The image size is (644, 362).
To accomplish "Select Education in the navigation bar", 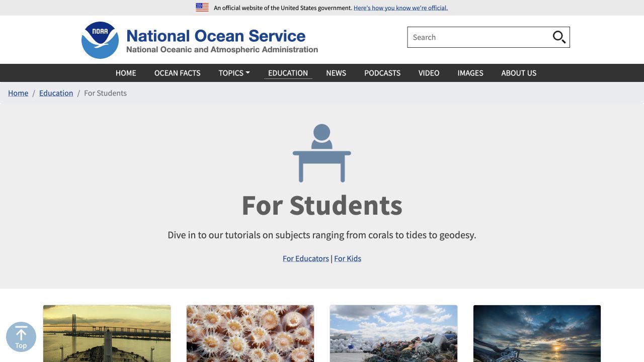I will click(x=288, y=73).
